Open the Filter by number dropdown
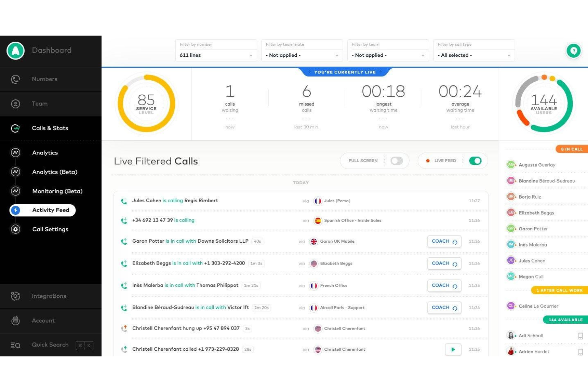Image resolution: width=588 pixels, height=392 pixels. (216, 55)
